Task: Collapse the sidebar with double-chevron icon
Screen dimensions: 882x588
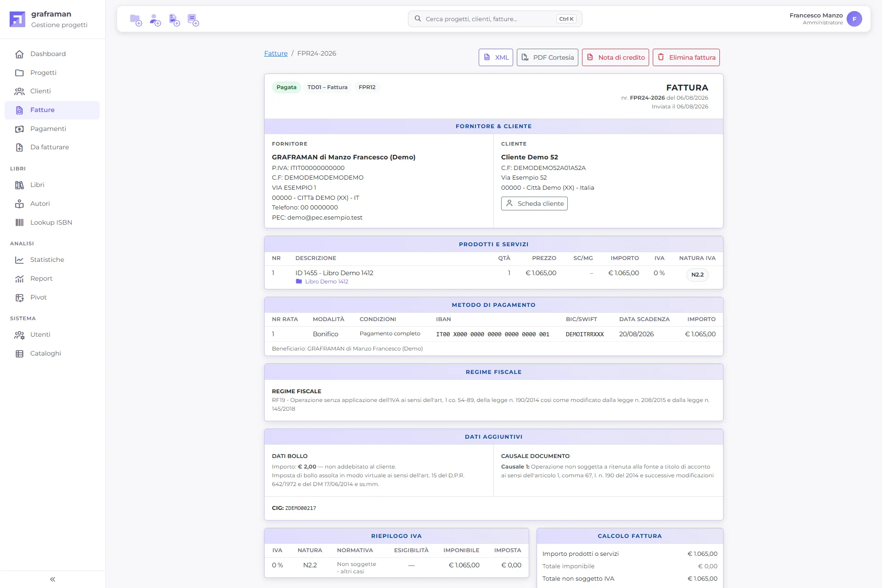Action: point(52,579)
